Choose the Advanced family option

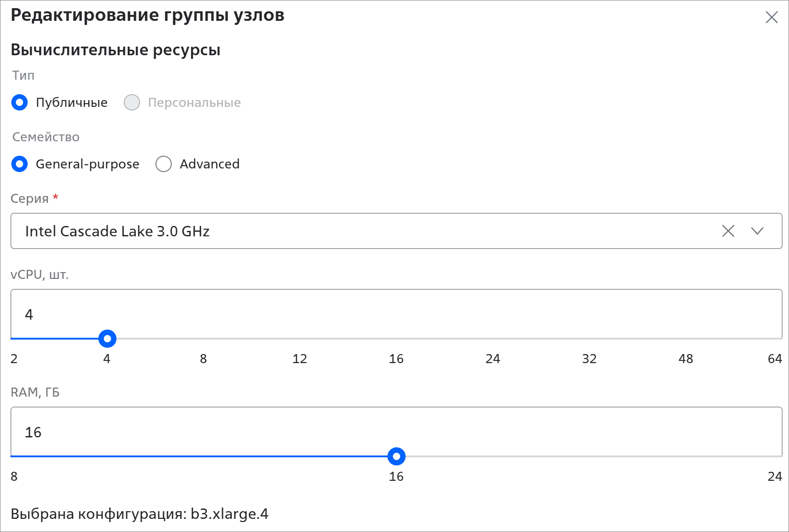pos(164,164)
